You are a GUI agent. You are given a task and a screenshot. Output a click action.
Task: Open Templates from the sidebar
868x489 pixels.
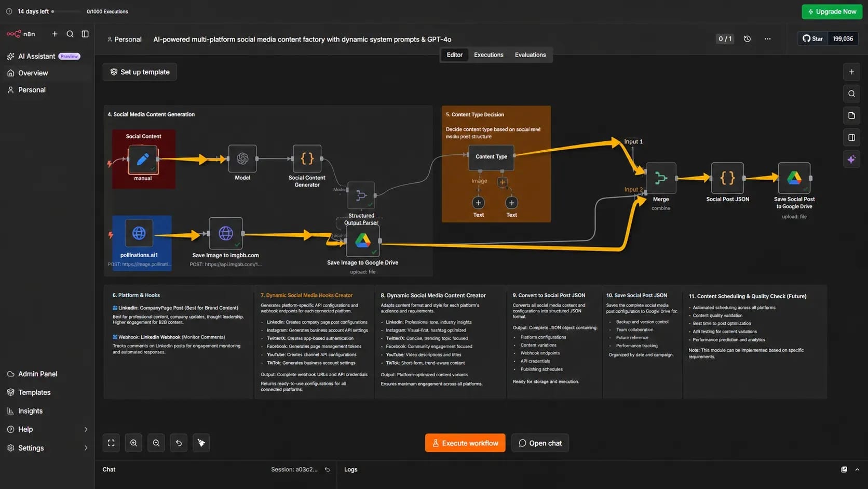pos(29,392)
